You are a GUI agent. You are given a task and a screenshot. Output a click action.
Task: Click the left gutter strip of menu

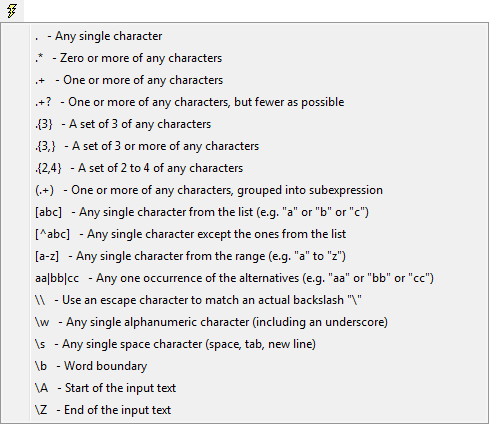click(15, 223)
